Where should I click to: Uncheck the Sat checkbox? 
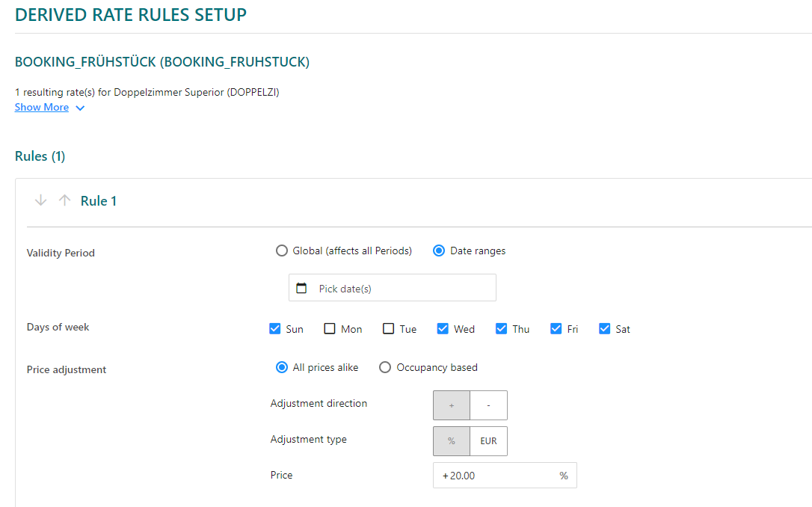(x=605, y=328)
